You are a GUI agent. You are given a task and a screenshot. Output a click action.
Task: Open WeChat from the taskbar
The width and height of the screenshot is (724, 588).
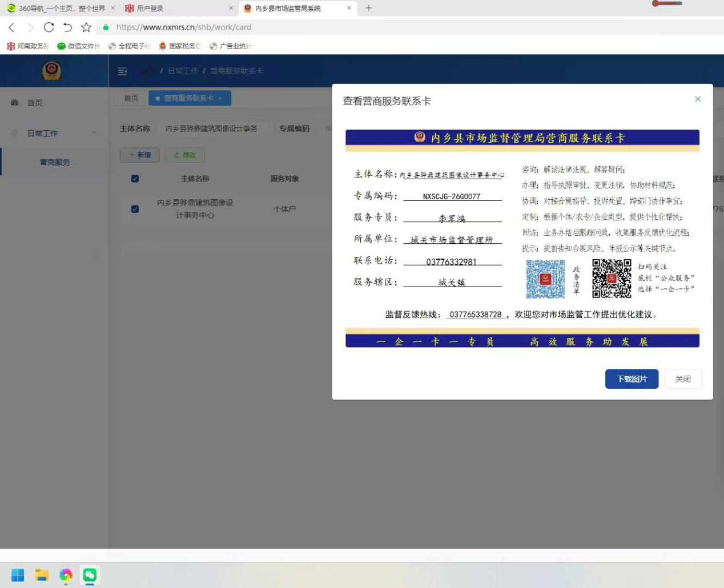pos(89,575)
